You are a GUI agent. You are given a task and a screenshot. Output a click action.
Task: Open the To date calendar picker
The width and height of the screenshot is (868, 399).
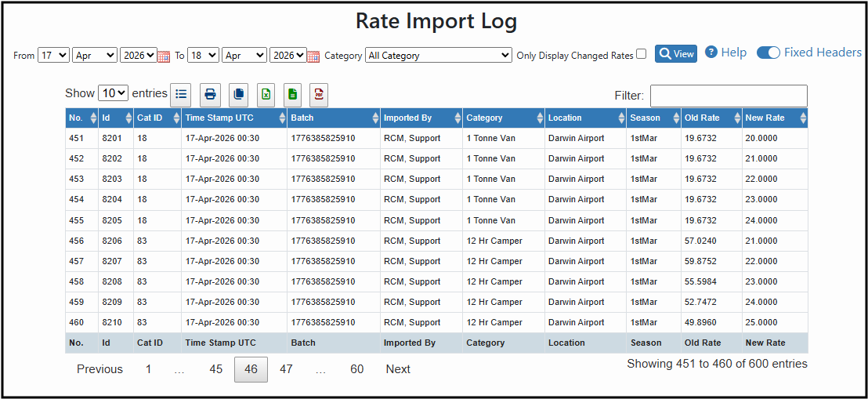point(313,56)
